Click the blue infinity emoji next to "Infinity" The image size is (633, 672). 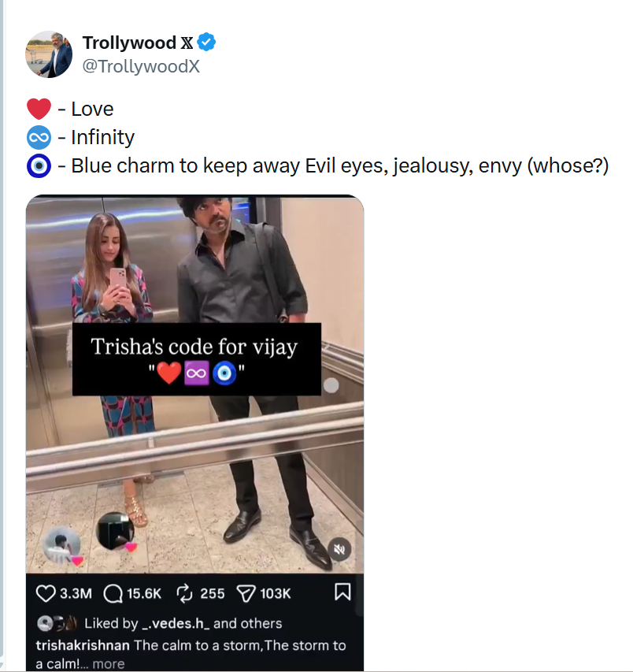click(39, 137)
